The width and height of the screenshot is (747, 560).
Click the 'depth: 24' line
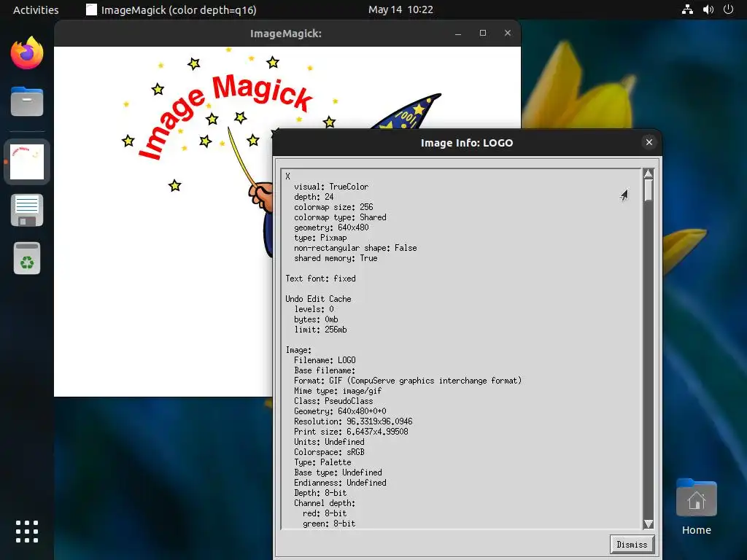[314, 197]
